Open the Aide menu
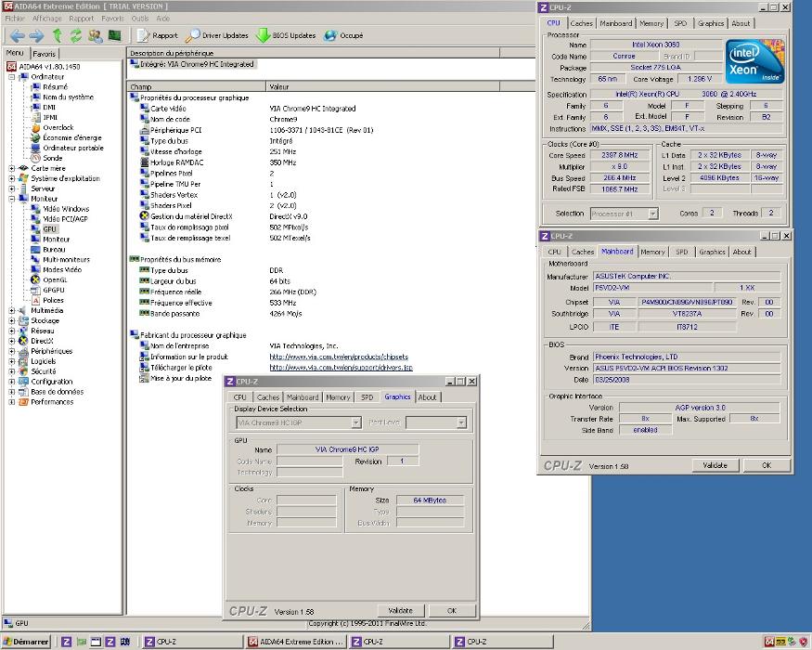The image size is (812, 650). [163, 19]
